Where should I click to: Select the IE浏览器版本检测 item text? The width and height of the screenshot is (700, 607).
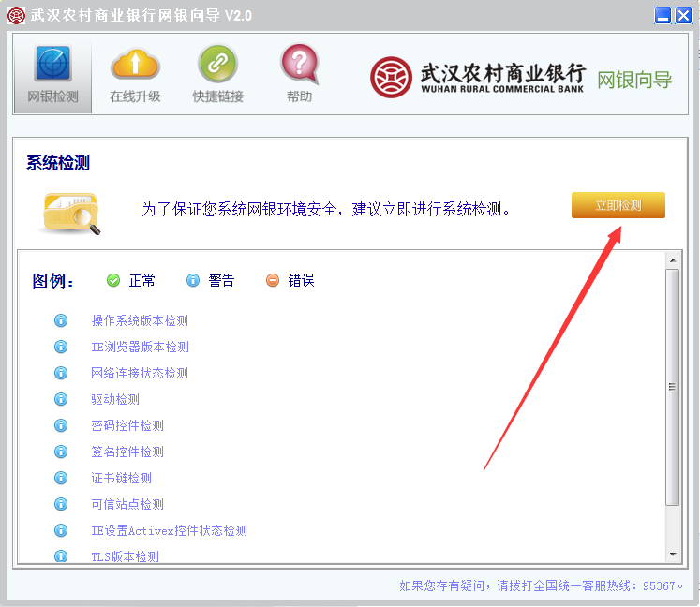click(141, 347)
